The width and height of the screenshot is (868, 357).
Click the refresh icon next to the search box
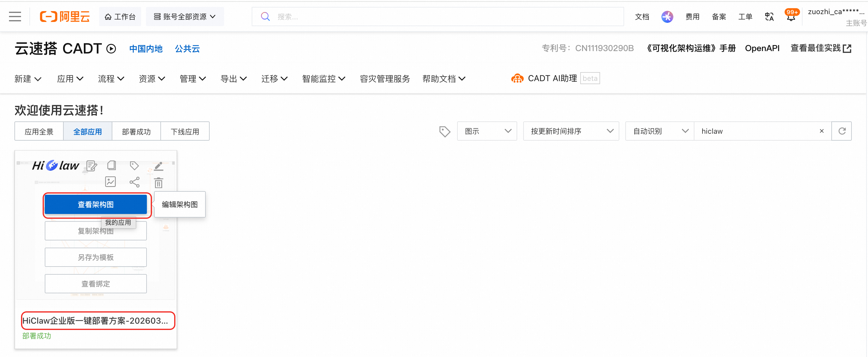tap(842, 131)
